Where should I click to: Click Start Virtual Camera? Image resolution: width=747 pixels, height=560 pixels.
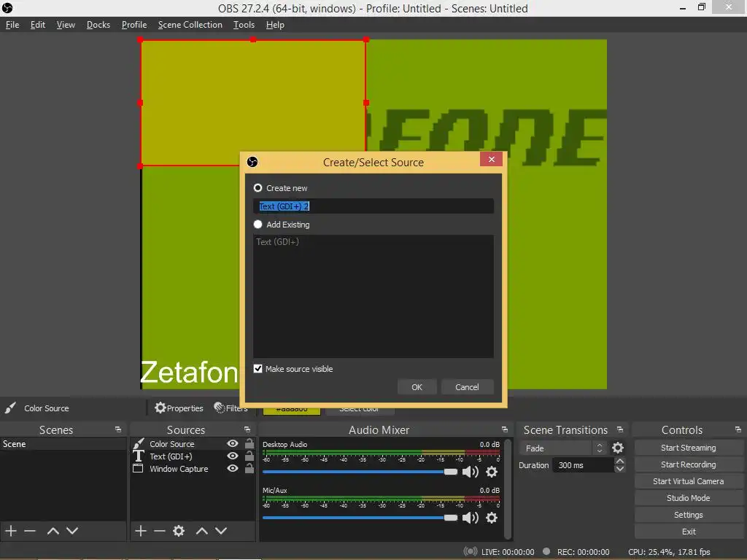coord(689,481)
